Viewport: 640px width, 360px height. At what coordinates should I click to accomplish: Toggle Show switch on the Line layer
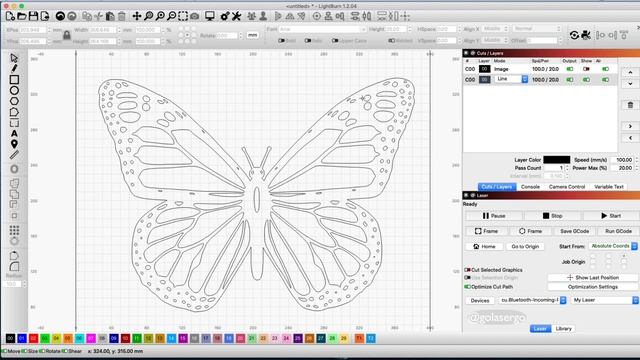pos(587,80)
